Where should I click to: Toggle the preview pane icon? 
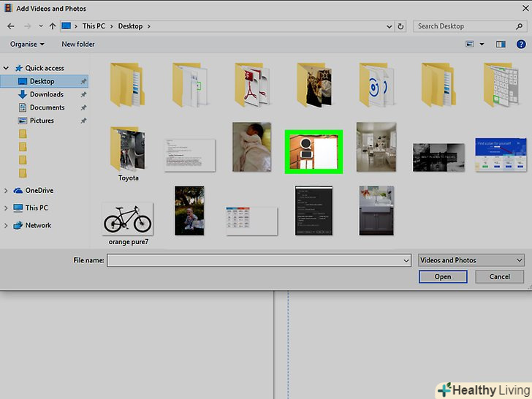tap(501, 44)
